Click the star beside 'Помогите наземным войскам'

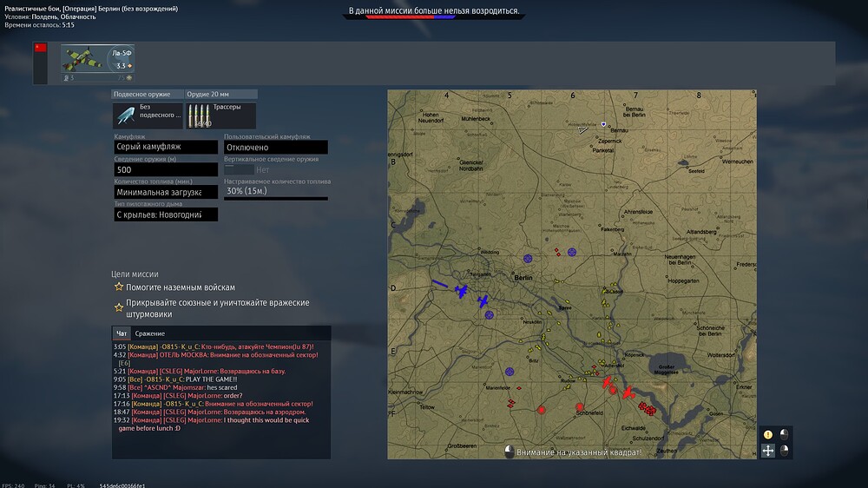[119, 287]
